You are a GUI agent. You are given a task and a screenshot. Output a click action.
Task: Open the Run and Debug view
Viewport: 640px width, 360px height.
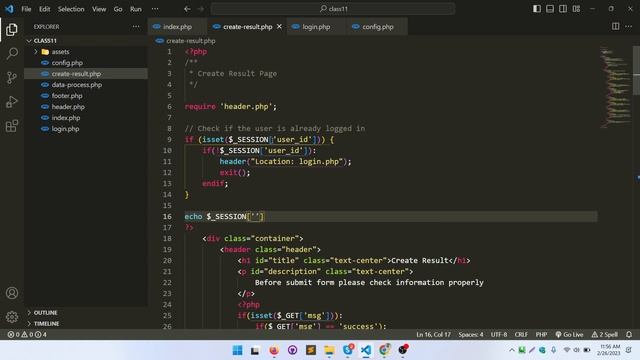(12, 102)
